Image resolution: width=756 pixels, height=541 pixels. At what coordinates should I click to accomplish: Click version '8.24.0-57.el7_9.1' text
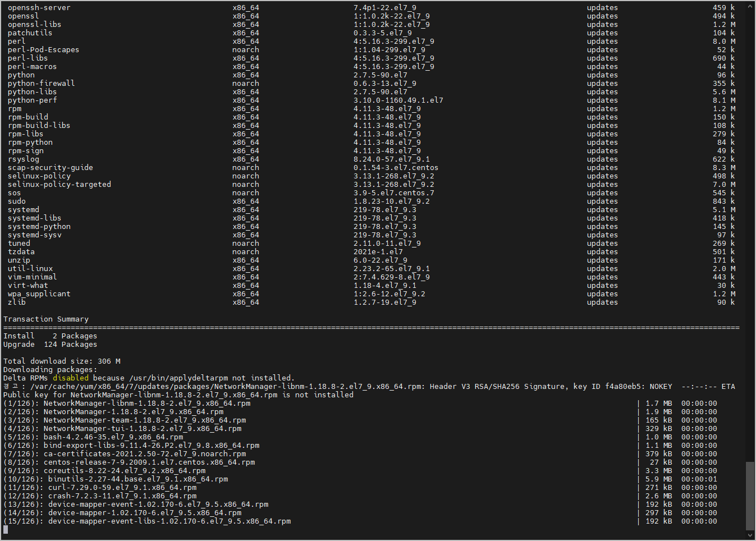392,159
